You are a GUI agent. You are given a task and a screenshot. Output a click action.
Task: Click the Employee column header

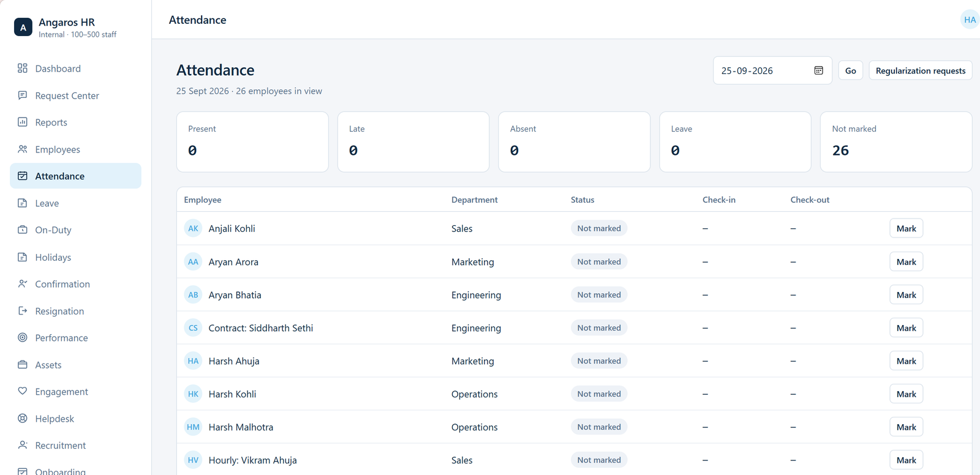tap(203, 200)
